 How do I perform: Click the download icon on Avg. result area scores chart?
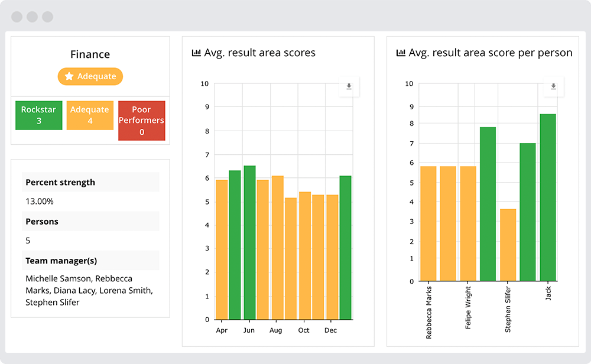(349, 86)
